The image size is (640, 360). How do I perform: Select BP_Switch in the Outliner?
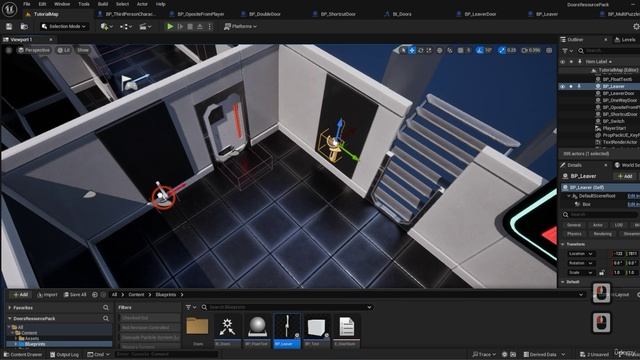613,121
